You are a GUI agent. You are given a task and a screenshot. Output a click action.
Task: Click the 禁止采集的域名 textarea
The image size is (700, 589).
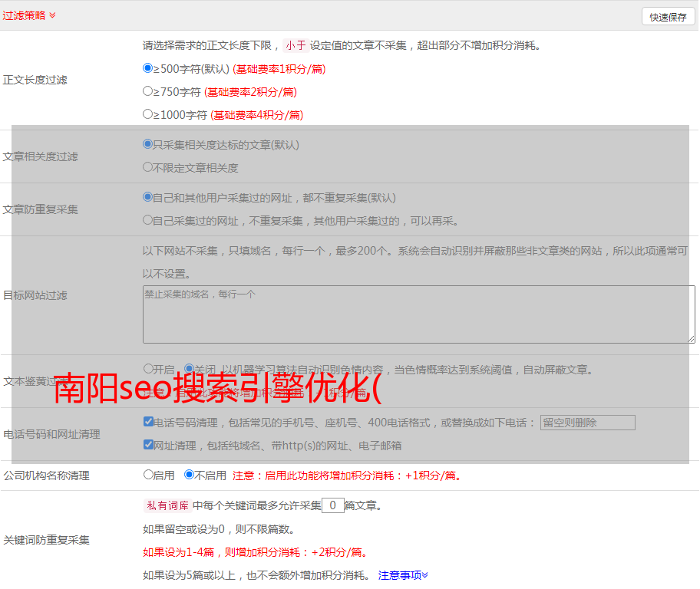point(418,314)
